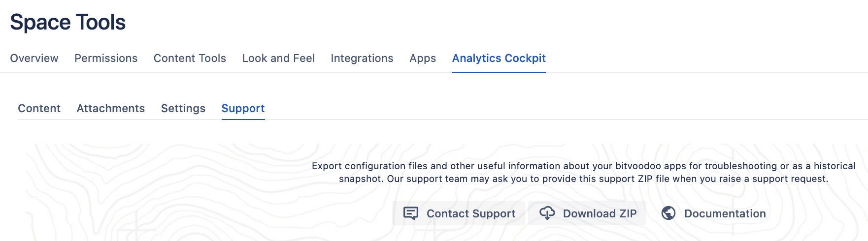868x241 pixels.
Task: Switch to the Overview tab
Action: (34, 58)
